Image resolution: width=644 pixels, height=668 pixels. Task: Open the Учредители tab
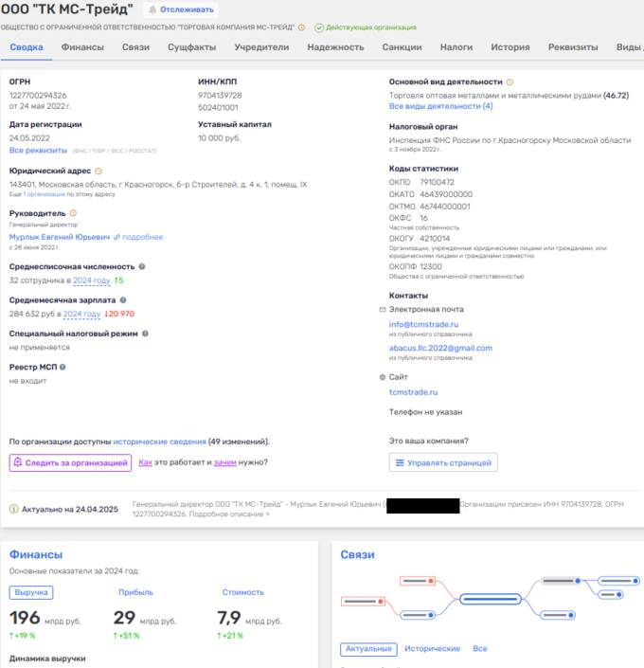tap(261, 47)
